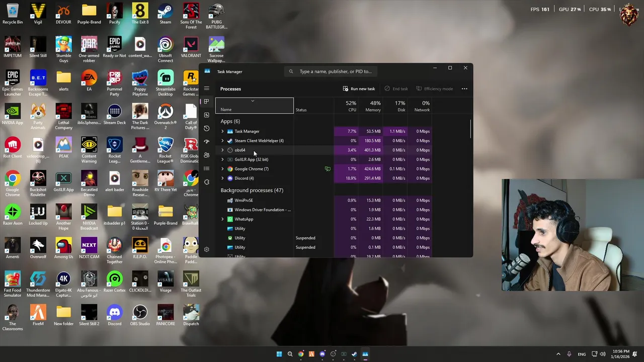Open FiveM desktop shortcut
Image resolution: width=644 pixels, height=362 pixels.
(x=38, y=315)
